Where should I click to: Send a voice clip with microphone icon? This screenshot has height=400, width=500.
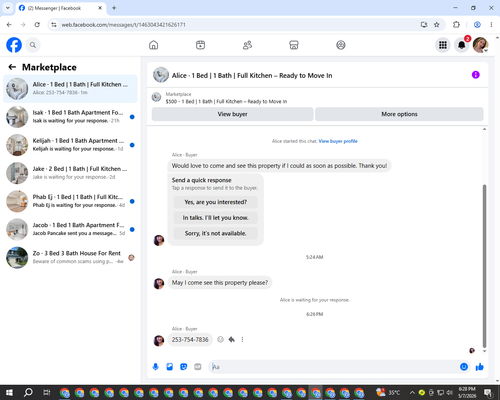pos(155,367)
